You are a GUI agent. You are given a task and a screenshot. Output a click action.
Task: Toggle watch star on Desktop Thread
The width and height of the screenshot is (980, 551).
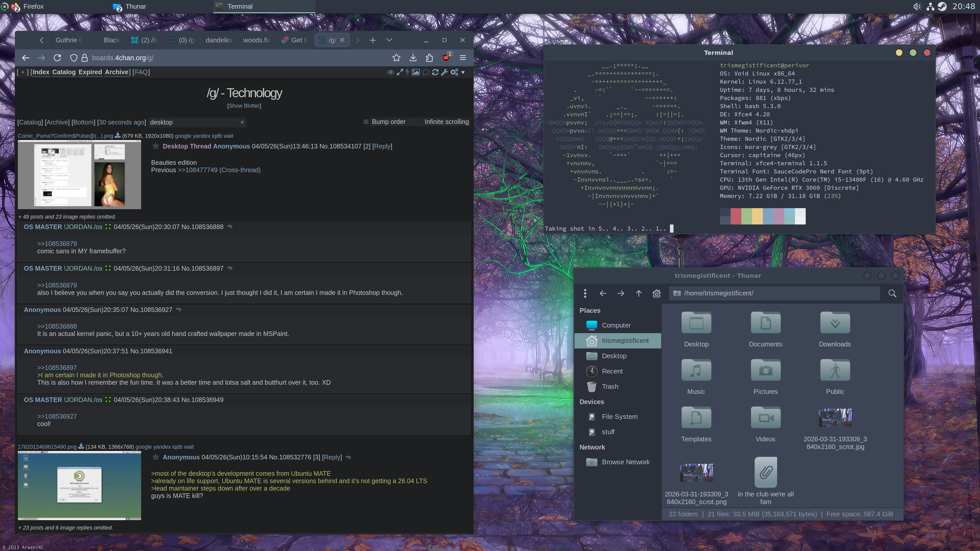pyautogui.click(x=156, y=146)
